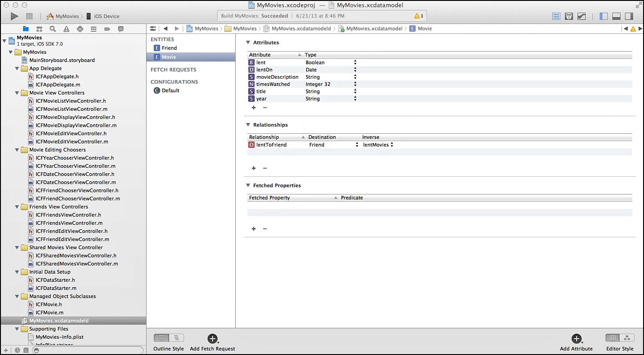Go forward in the jump bar history

177,28
